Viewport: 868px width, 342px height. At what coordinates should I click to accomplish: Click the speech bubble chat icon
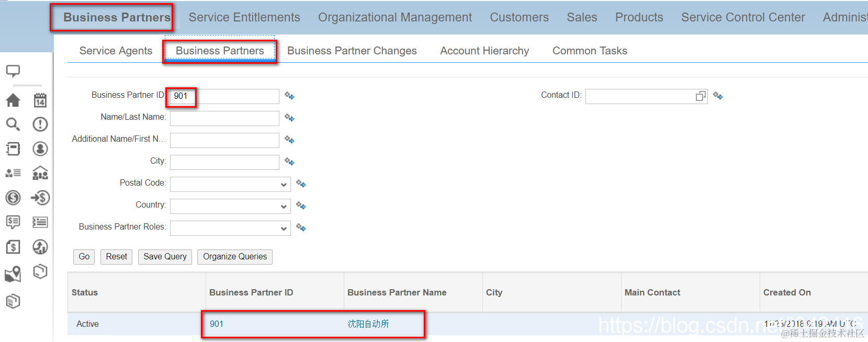point(13,71)
